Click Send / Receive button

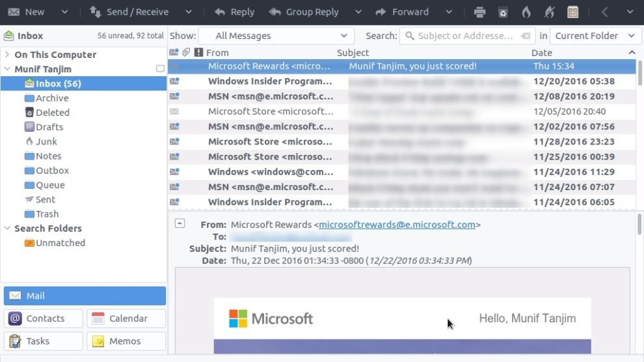click(129, 12)
